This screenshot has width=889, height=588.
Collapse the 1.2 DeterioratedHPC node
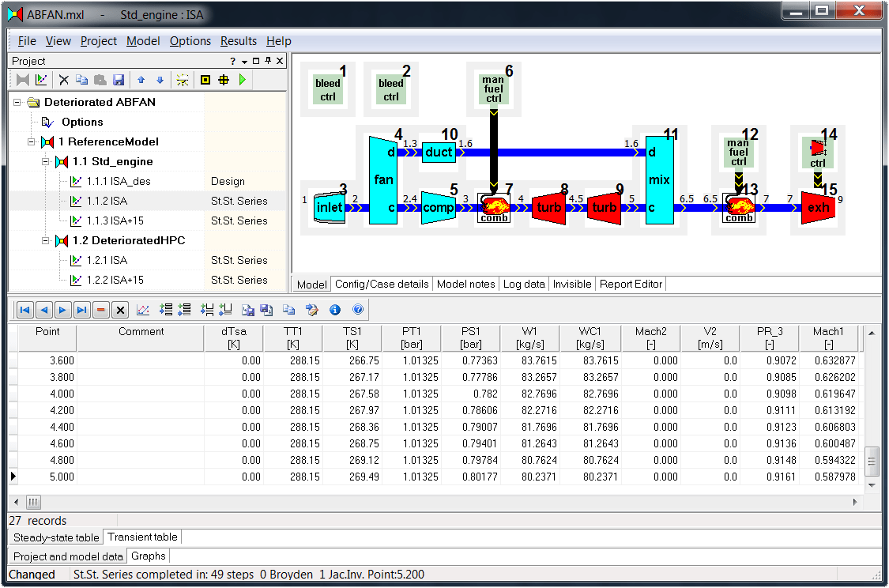coord(45,240)
